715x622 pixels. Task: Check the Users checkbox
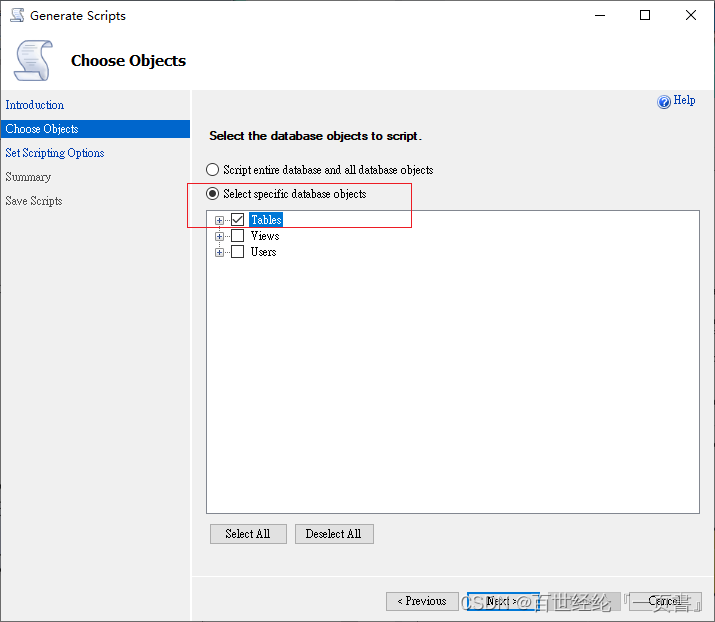tap(238, 252)
